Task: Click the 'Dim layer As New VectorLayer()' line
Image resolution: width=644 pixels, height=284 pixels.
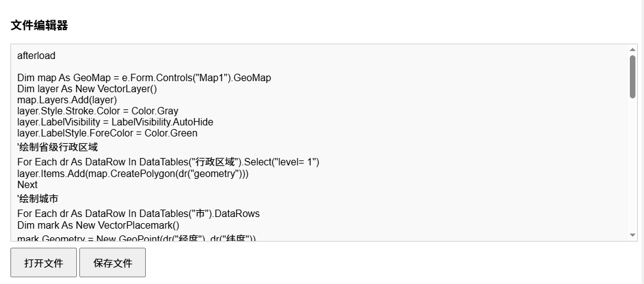Action: (87, 89)
